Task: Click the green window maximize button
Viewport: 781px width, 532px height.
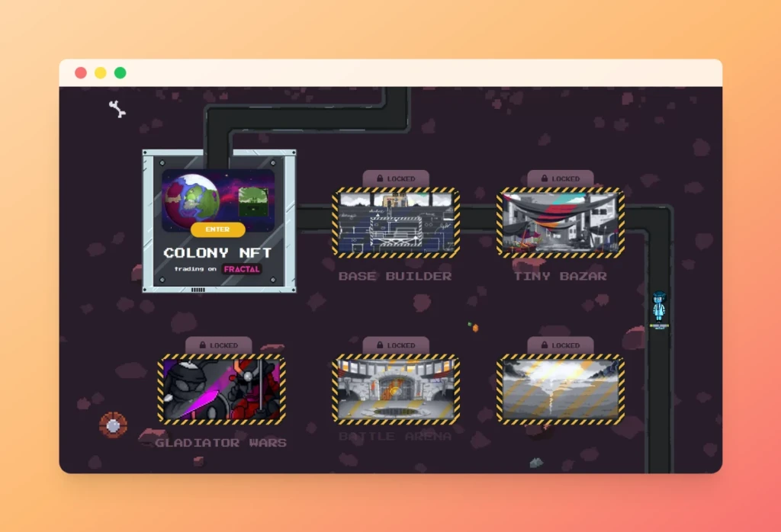Action: [x=120, y=73]
